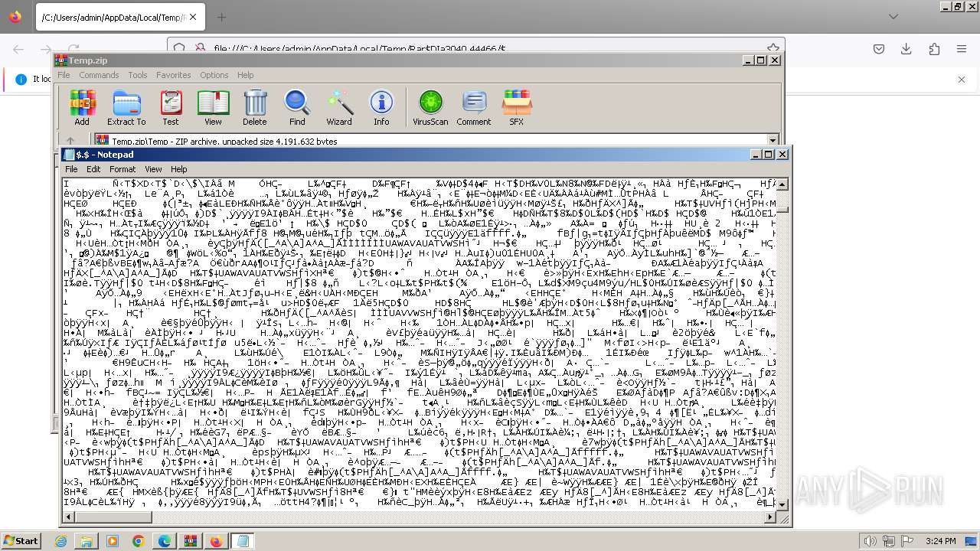
Task: Click the Start button
Action: [x=21, y=540]
